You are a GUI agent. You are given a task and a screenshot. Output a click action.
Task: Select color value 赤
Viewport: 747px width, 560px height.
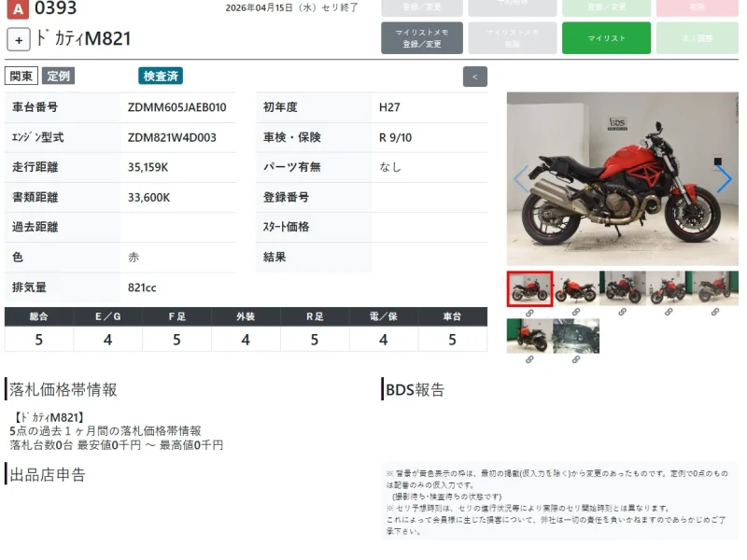click(x=134, y=258)
